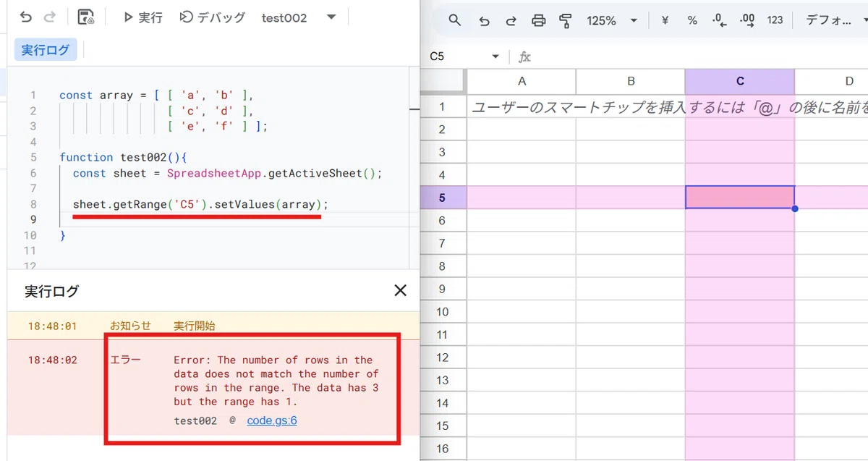The width and height of the screenshot is (868, 461).
Task: Start debugging with デバッグ button
Action: coord(213,17)
